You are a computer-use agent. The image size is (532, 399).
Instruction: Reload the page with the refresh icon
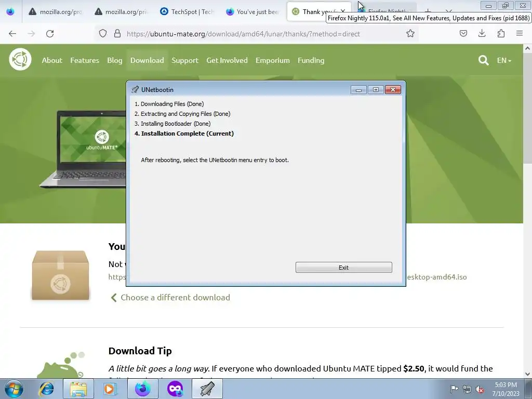[50, 34]
